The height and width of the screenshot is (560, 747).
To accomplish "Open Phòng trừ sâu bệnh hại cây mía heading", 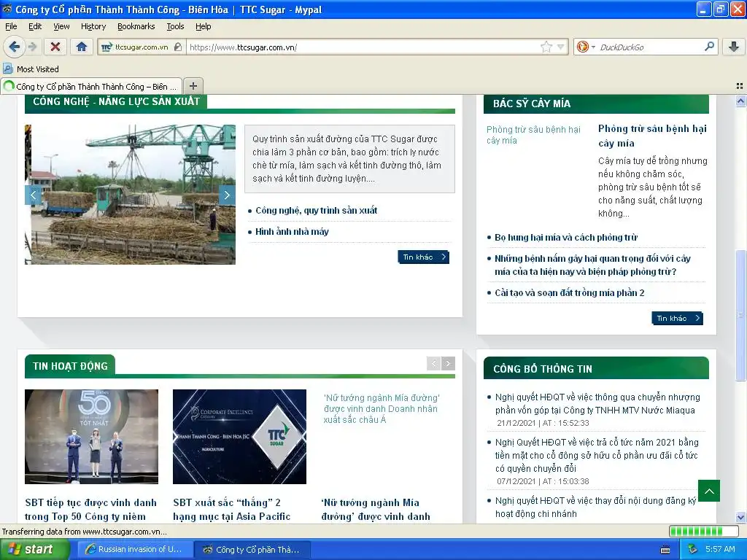I will [652, 136].
